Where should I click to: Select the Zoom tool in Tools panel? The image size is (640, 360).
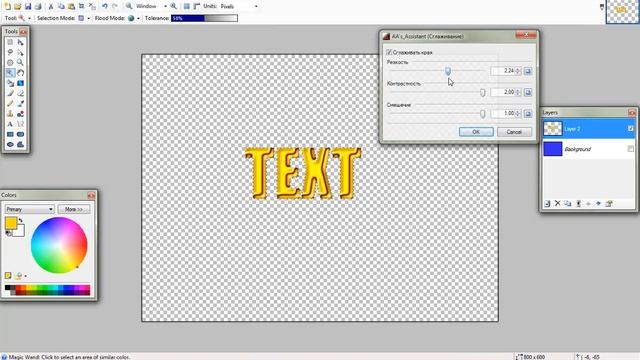(20, 62)
